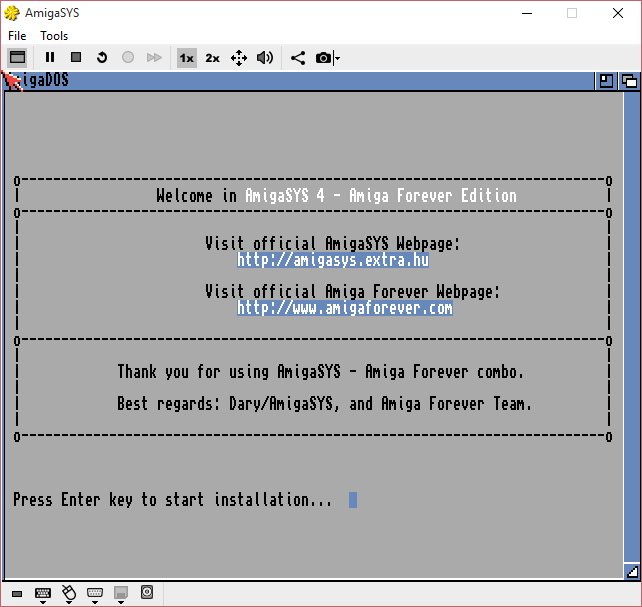Click the 'Welcome in AmigaSYS 4' heading text
Viewport: 642px width, 607px height.
(x=240, y=196)
